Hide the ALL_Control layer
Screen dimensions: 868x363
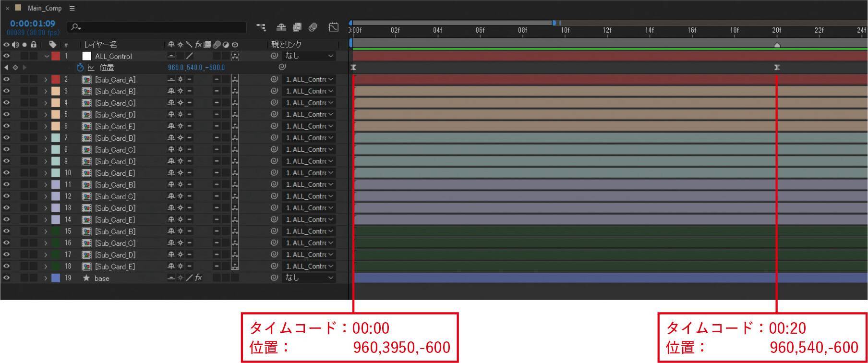(x=6, y=56)
